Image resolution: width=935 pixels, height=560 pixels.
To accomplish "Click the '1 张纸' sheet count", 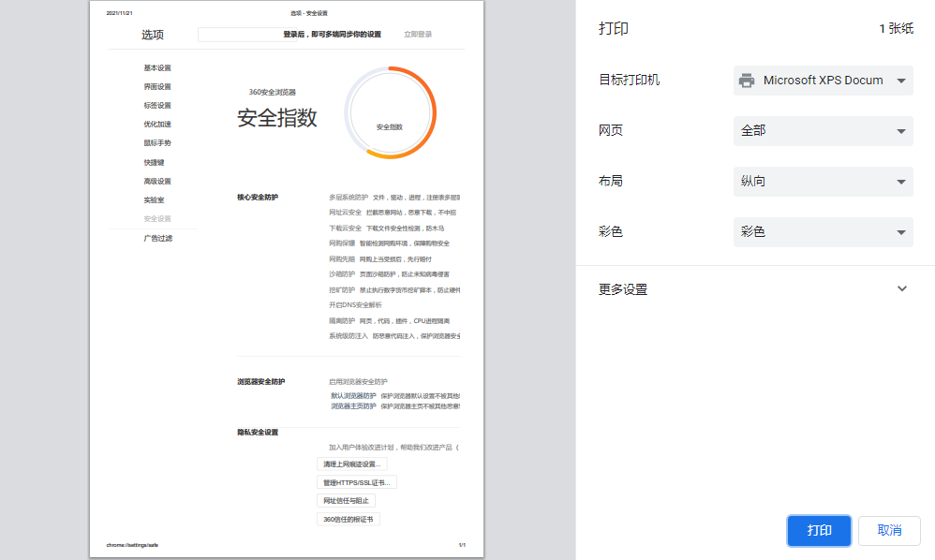I will click(x=897, y=29).
